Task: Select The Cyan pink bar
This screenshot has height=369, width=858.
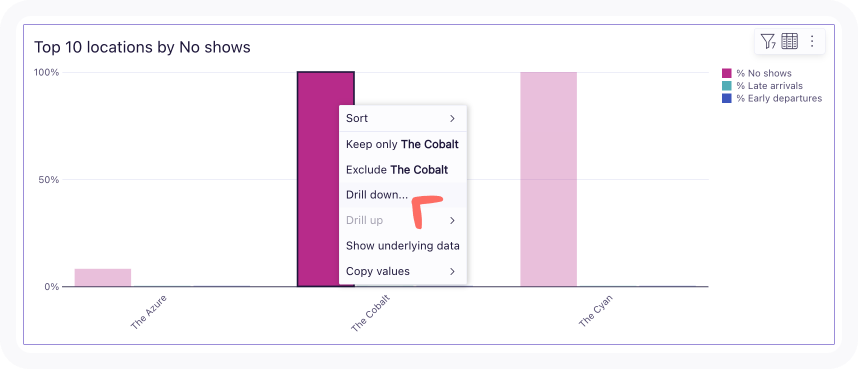Action: coord(548,179)
